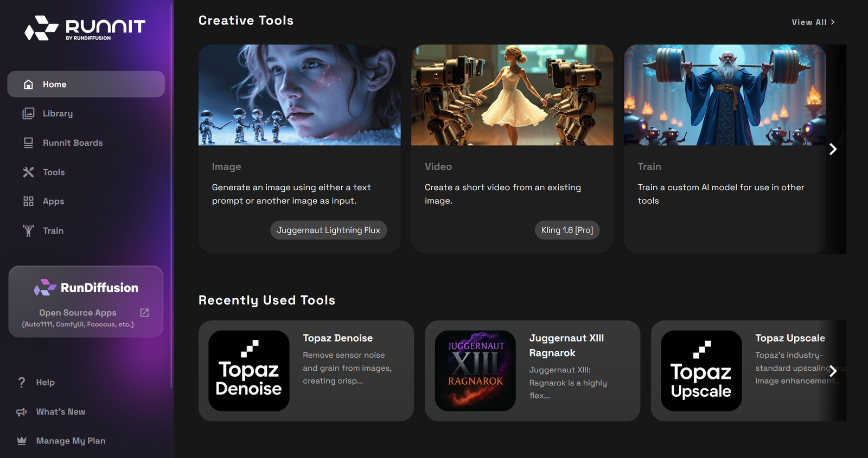The height and width of the screenshot is (458, 868).
Task: Click the Help question mark icon
Action: (22, 382)
